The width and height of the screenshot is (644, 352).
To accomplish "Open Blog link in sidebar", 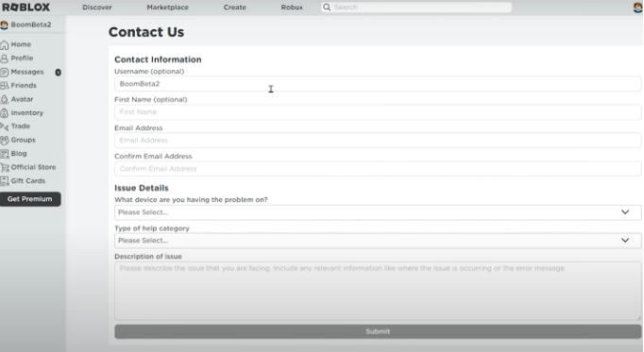I will click(x=19, y=154).
